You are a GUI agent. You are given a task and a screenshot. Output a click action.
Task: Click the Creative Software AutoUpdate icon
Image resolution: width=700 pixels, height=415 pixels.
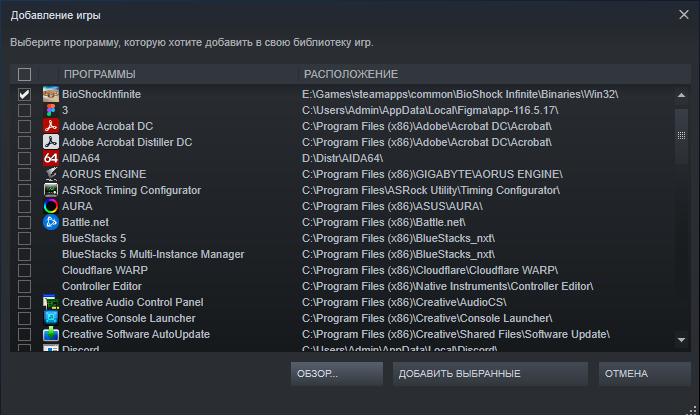coord(50,334)
